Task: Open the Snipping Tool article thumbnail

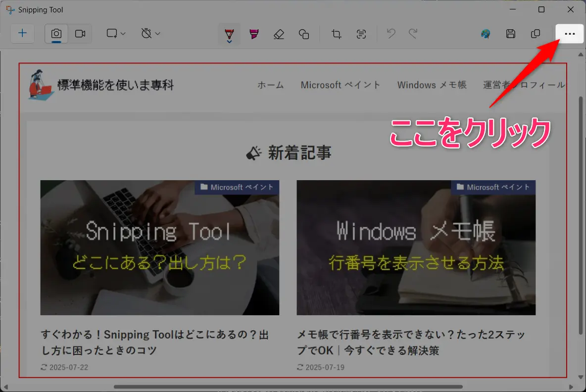Action: pyautogui.click(x=159, y=247)
